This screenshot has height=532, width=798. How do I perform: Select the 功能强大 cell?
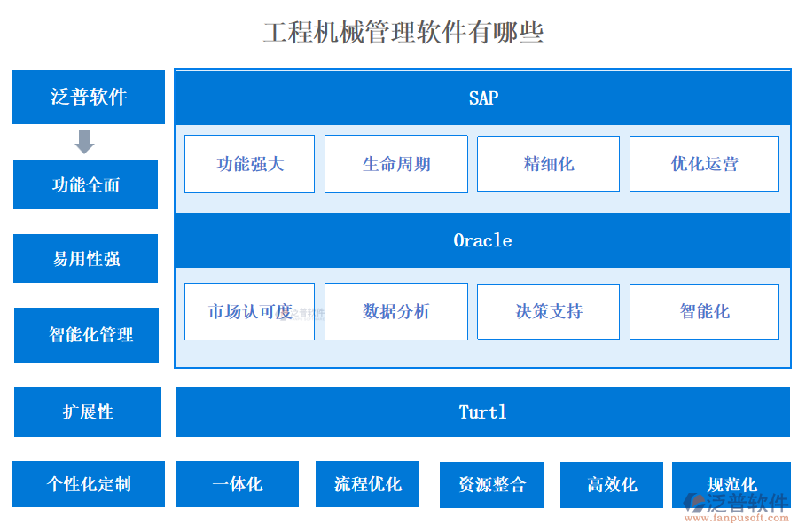(249, 164)
